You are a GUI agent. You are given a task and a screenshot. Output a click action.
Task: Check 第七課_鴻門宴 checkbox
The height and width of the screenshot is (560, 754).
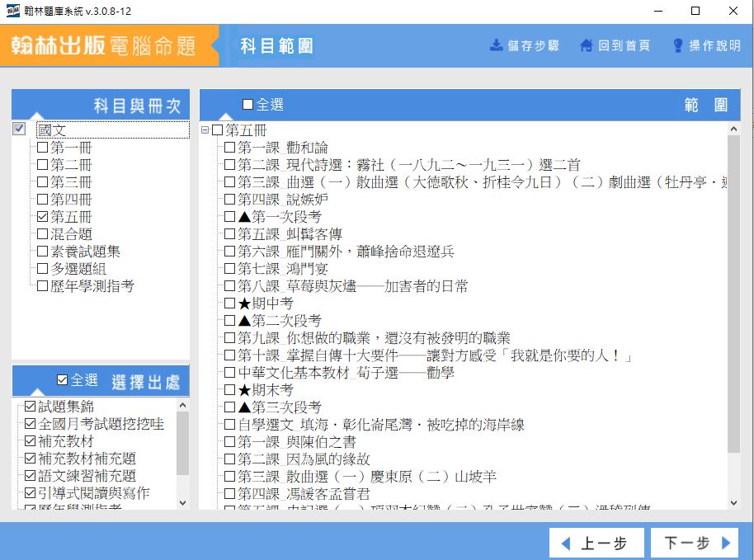[x=230, y=268]
